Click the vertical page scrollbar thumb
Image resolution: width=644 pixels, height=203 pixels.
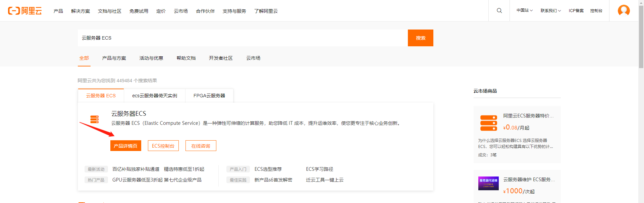641,37
